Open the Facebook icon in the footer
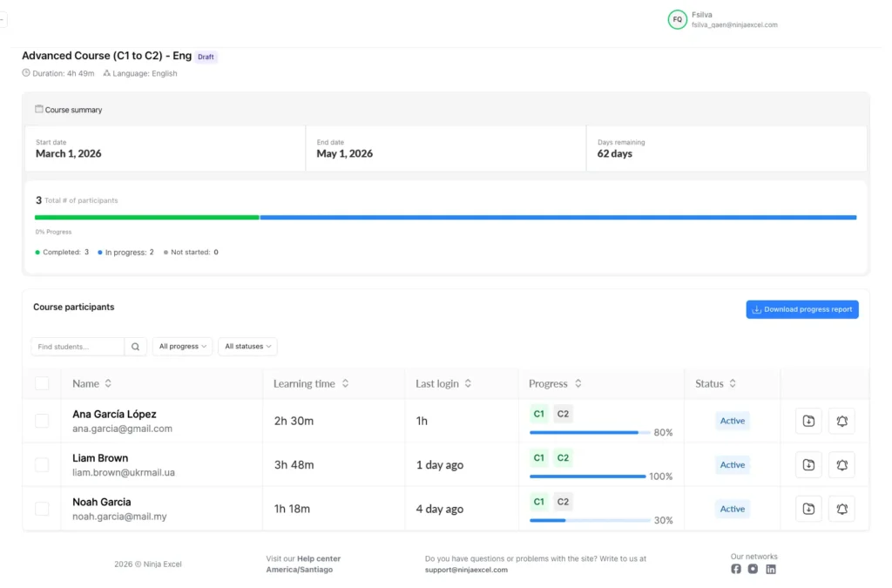The image size is (892, 588). (735, 569)
